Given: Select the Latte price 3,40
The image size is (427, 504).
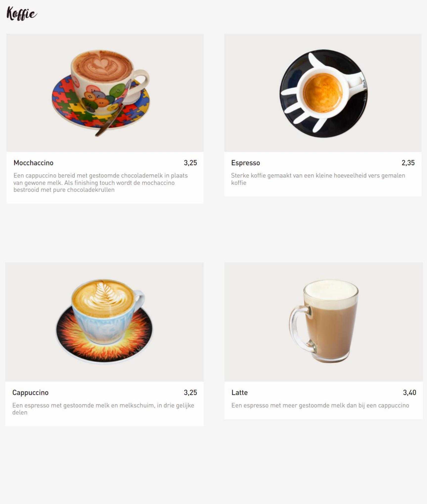Looking at the screenshot, I should [x=409, y=393].
